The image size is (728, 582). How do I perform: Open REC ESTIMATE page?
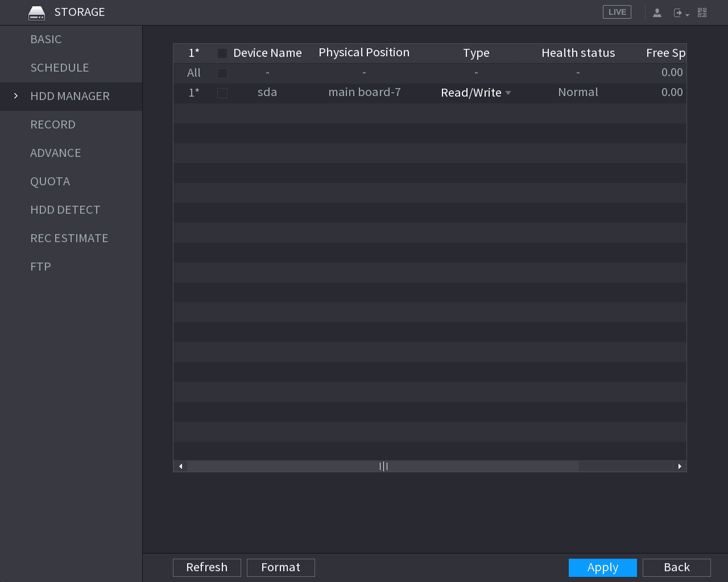[x=71, y=238]
